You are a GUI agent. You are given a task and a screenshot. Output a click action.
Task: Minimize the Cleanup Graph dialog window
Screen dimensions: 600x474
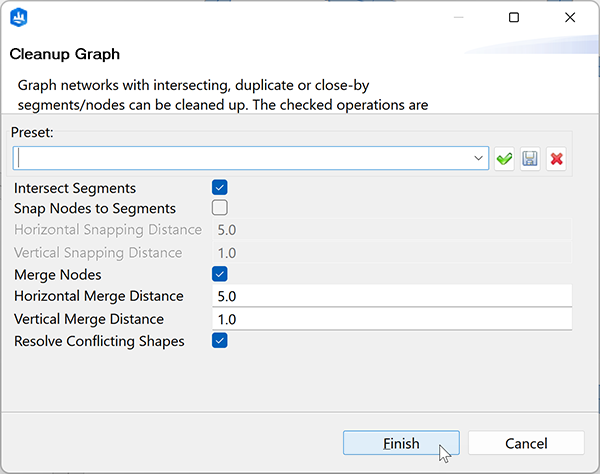(457, 17)
